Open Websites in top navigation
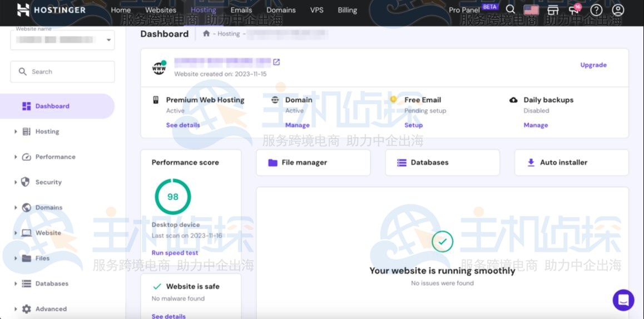This screenshot has height=319, width=644. (161, 10)
